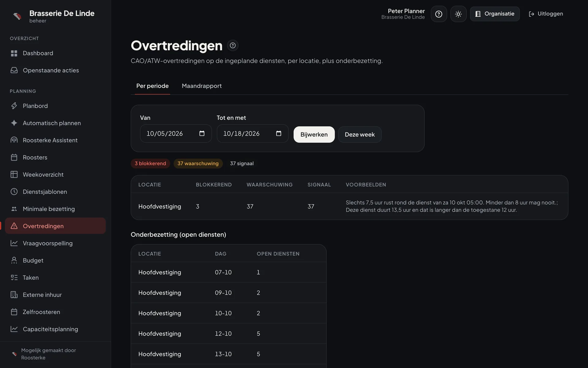Viewport: 588px width, 368px height.
Task: Click the Zelfroosteren calendar icon
Action: pyautogui.click(x=14, y=312)
